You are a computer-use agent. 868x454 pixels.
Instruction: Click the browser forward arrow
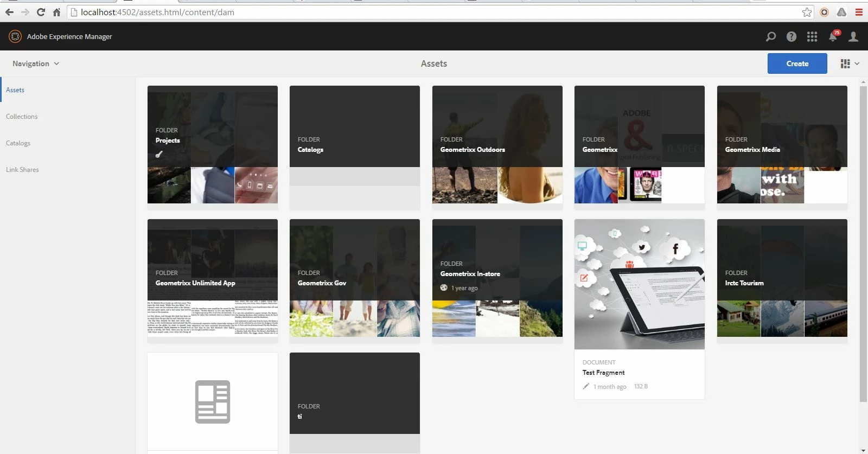coord(25,12)
